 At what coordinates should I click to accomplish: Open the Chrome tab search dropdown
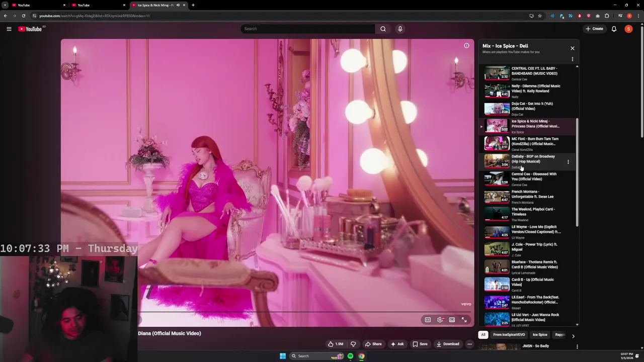tap(5, 5)
